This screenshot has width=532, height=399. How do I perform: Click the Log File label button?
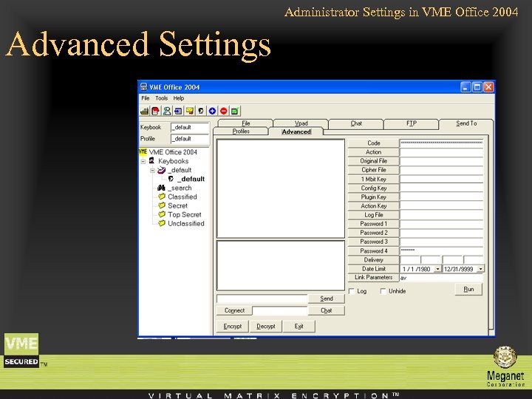pos(374,215)
